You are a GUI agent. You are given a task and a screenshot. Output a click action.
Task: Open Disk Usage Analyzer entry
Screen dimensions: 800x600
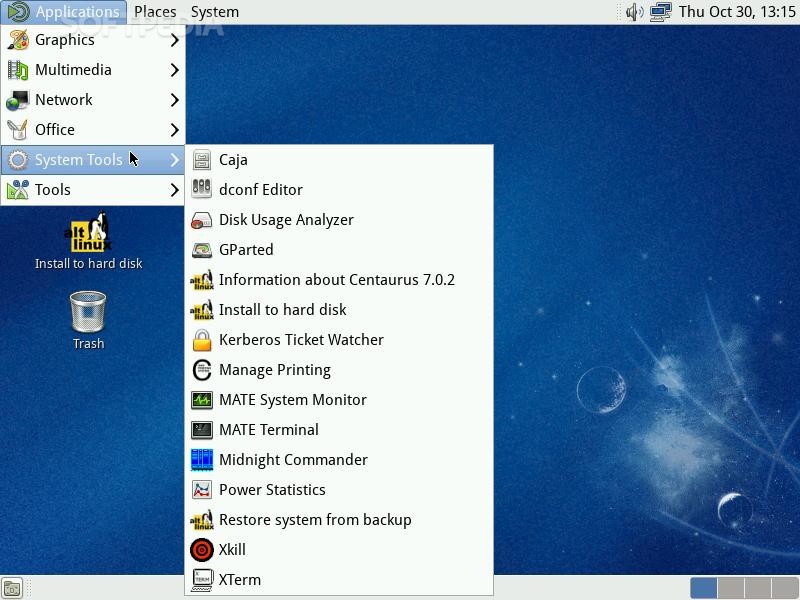coord(339,220)
